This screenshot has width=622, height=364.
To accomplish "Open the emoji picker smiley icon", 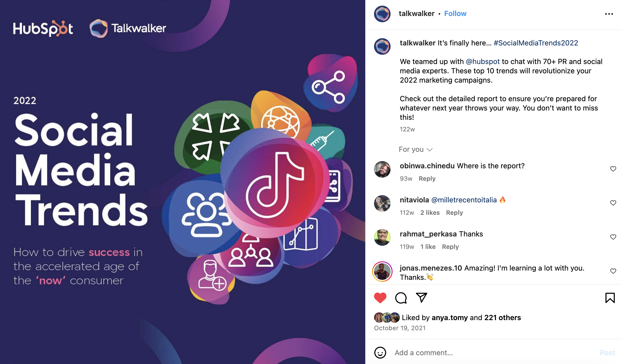I will click(x=380, y=353).
